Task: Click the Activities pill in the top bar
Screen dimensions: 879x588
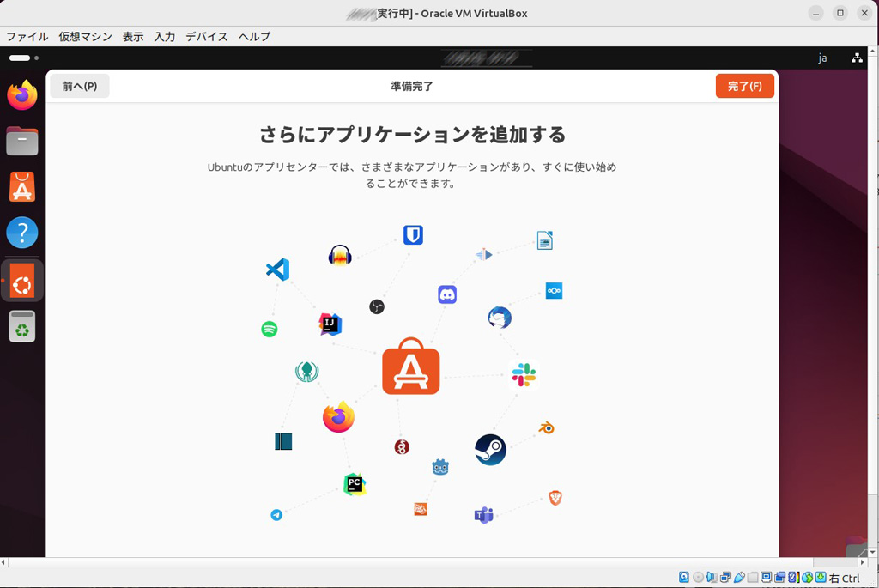Action: (x=20, y=58)
